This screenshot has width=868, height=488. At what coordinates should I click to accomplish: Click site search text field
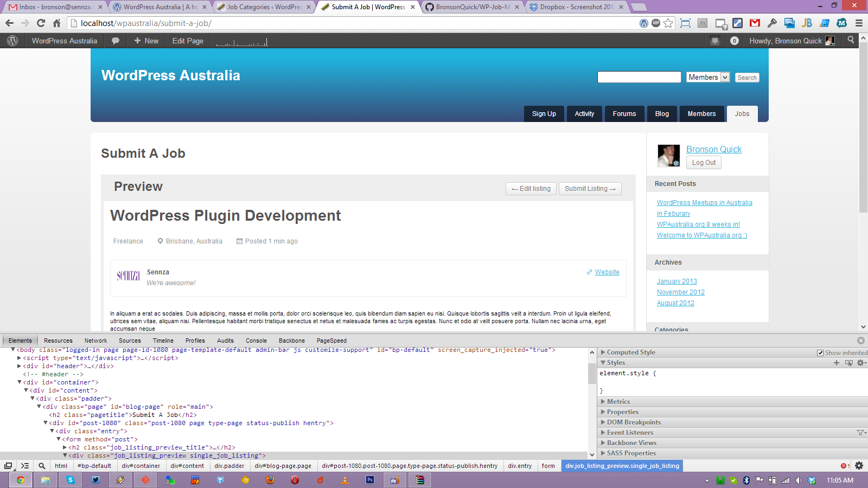pos(639,77)
